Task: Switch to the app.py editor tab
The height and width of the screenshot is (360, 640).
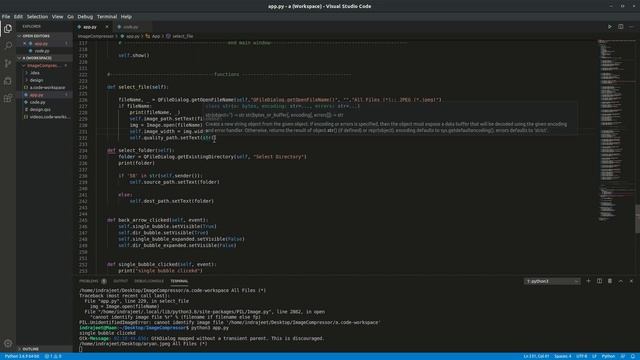Action: 90,27
